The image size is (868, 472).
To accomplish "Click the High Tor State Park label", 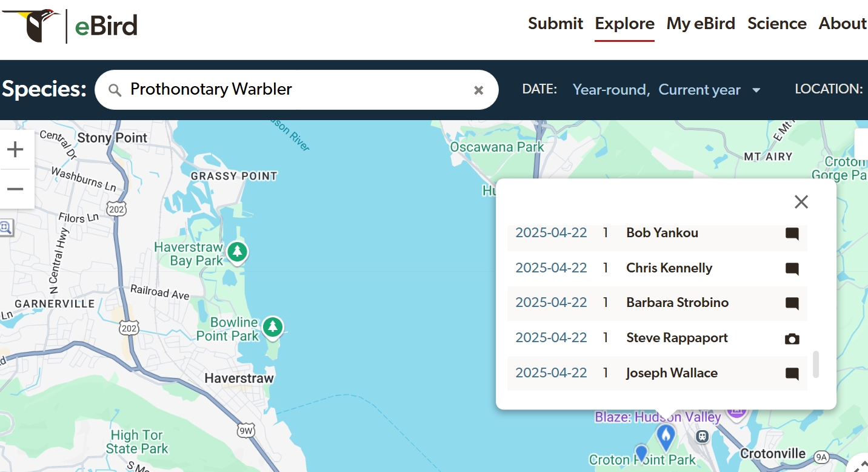I will 137,442.
